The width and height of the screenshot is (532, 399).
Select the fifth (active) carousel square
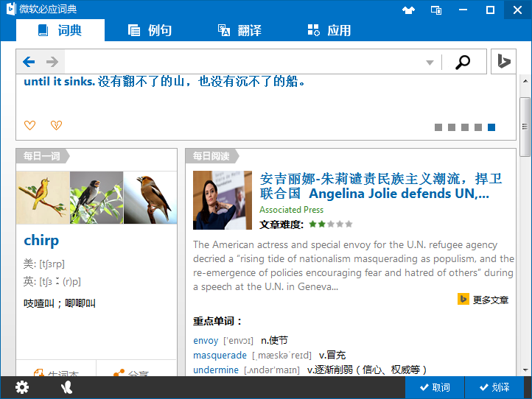(491, 127)
